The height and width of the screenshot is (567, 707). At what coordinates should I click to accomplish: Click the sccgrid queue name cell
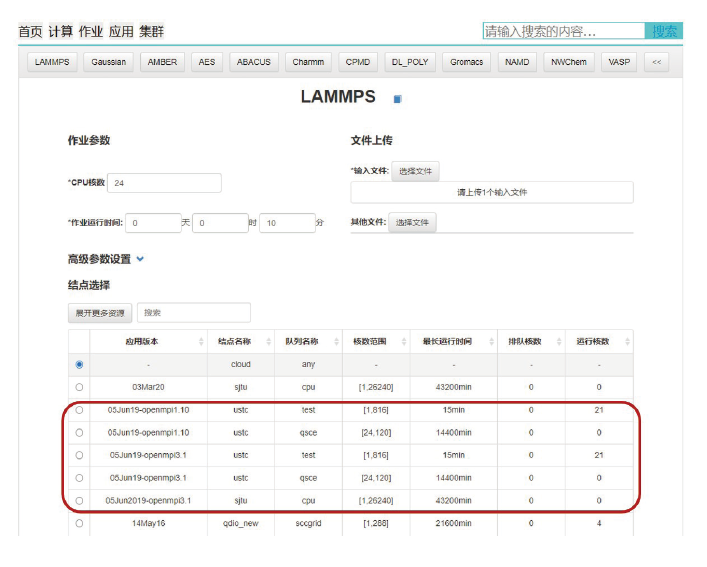(308, 523)
